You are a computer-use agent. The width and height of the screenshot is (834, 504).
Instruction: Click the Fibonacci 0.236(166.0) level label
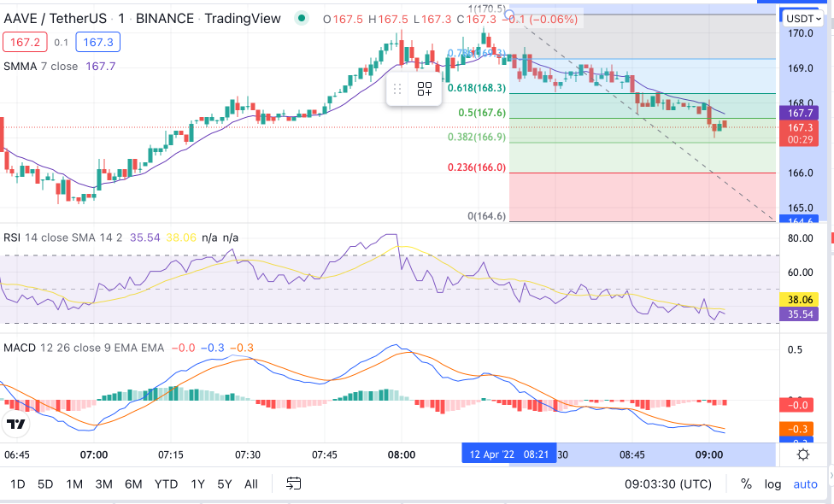pyautogui.click(x=477, y=167)
